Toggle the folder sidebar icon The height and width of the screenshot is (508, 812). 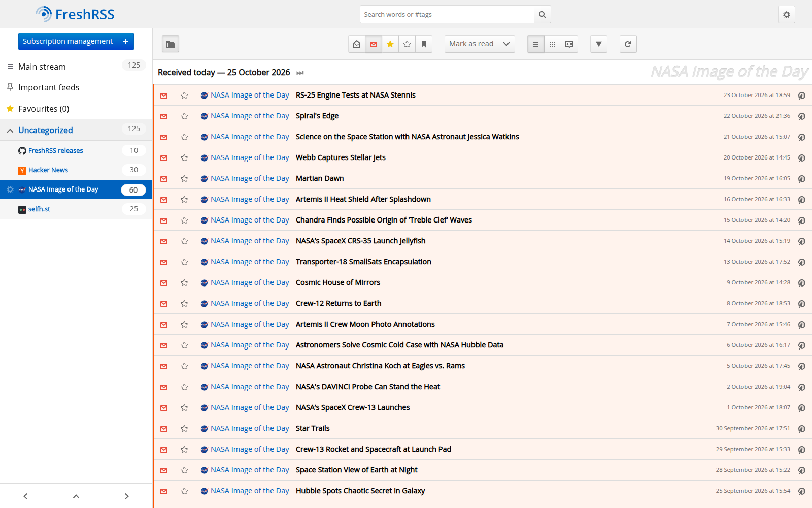tap(171, 44)
